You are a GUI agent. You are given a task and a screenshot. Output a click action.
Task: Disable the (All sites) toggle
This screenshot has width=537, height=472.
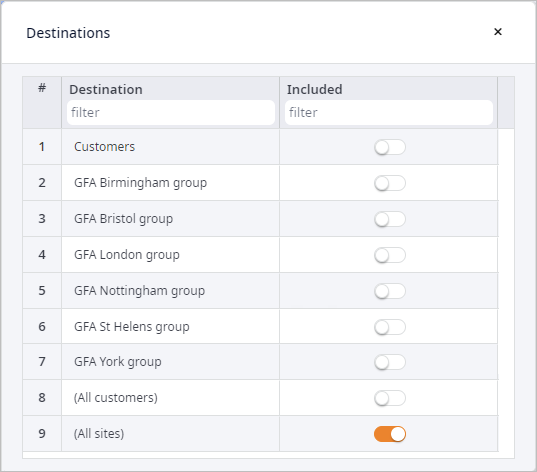390,434
